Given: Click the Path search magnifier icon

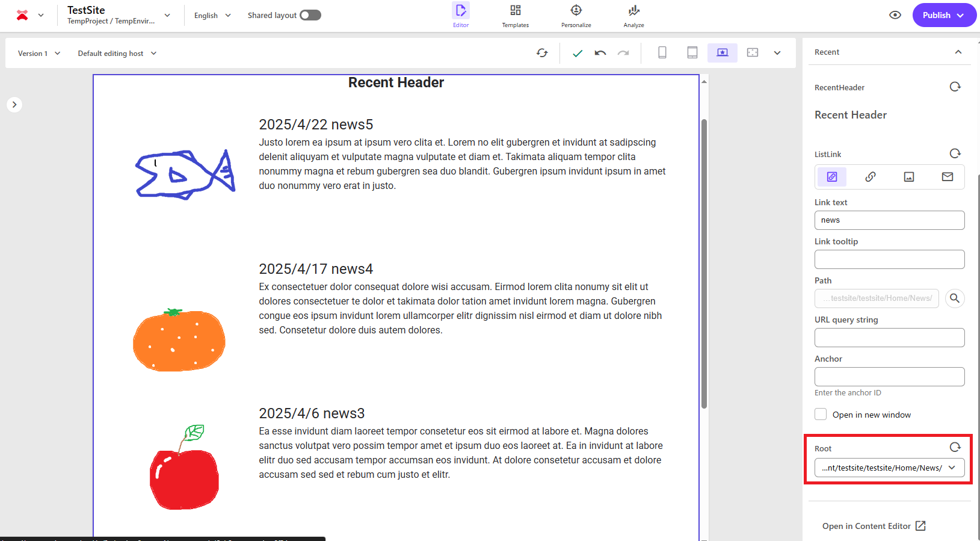Looking at the screenshot, I should click(x=955, y=298).
